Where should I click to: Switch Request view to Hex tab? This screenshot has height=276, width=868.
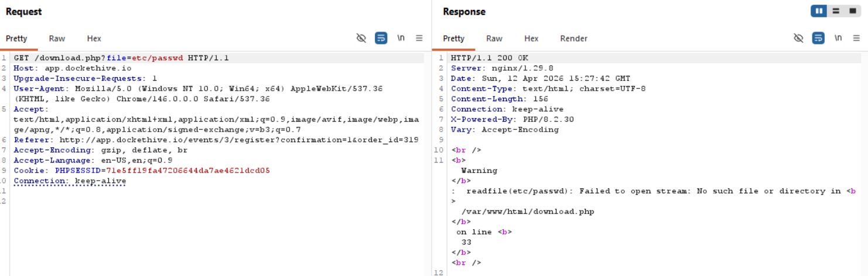94,39
